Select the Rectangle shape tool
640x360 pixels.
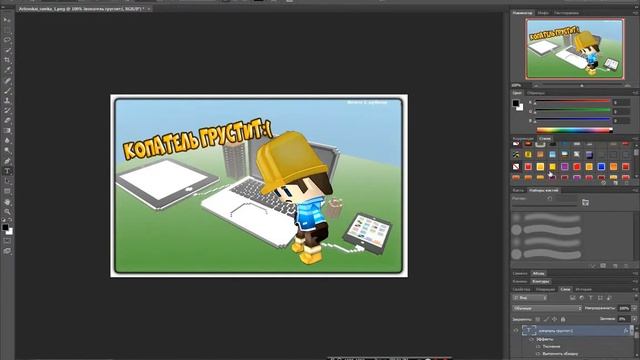click(7, 191)
